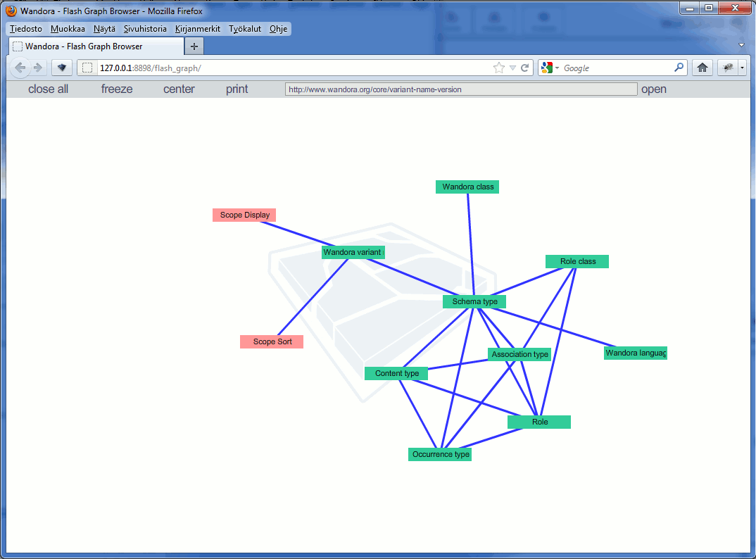The height and width of the screenshot is (559, 756).
Task: Select the Schema type node in the graph
Action: (x=474, y=301)
